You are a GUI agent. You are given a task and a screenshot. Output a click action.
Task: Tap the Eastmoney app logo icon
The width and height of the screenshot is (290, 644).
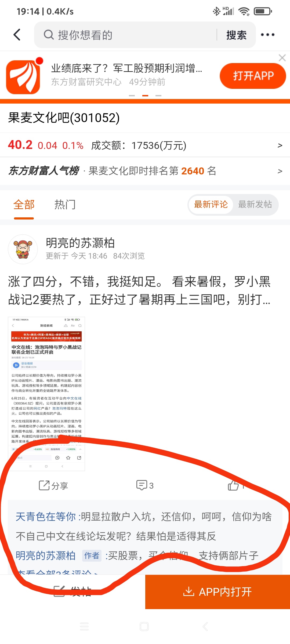(24, 76)
